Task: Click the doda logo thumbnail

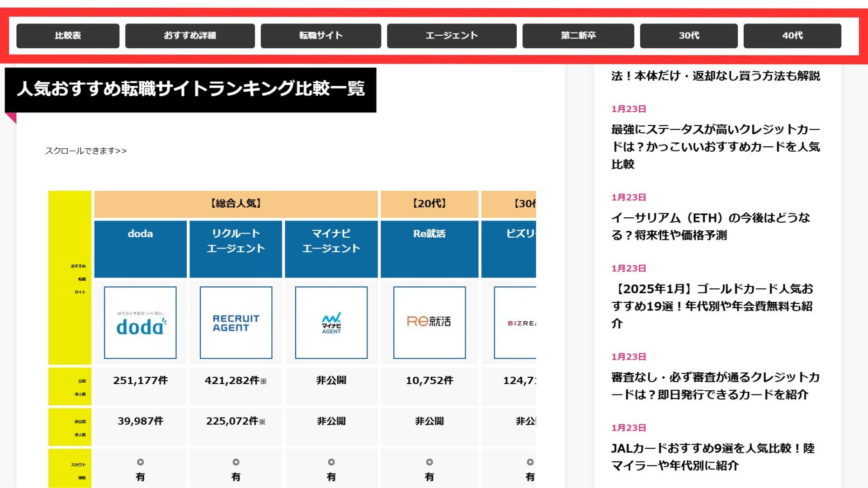Action: point(140,323)
